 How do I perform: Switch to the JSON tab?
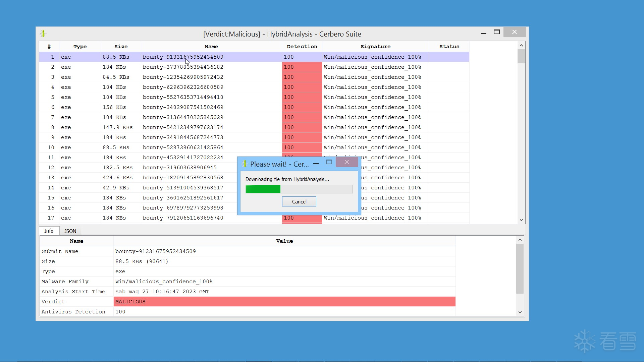[70, 231]
